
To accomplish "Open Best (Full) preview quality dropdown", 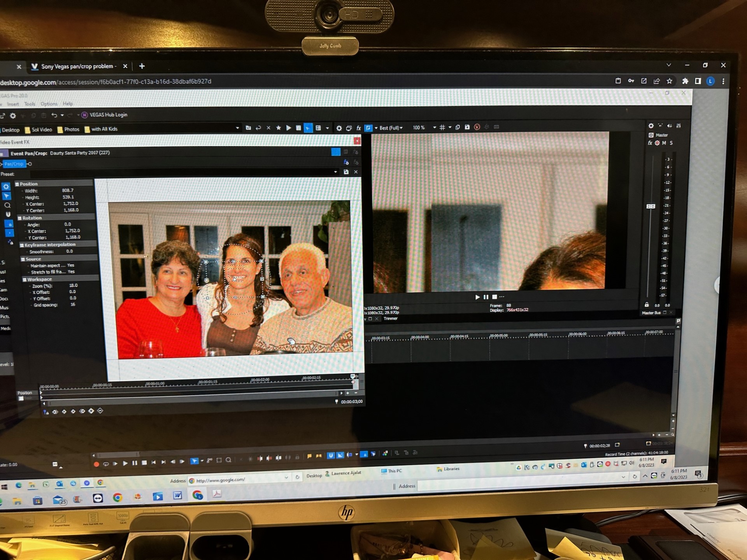I will coord(391,128).
